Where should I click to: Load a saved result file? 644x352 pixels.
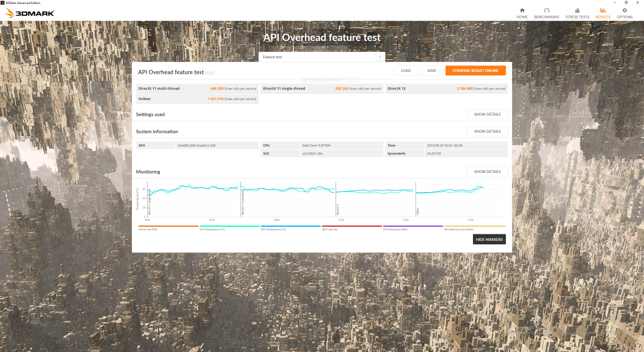[406, 70]
